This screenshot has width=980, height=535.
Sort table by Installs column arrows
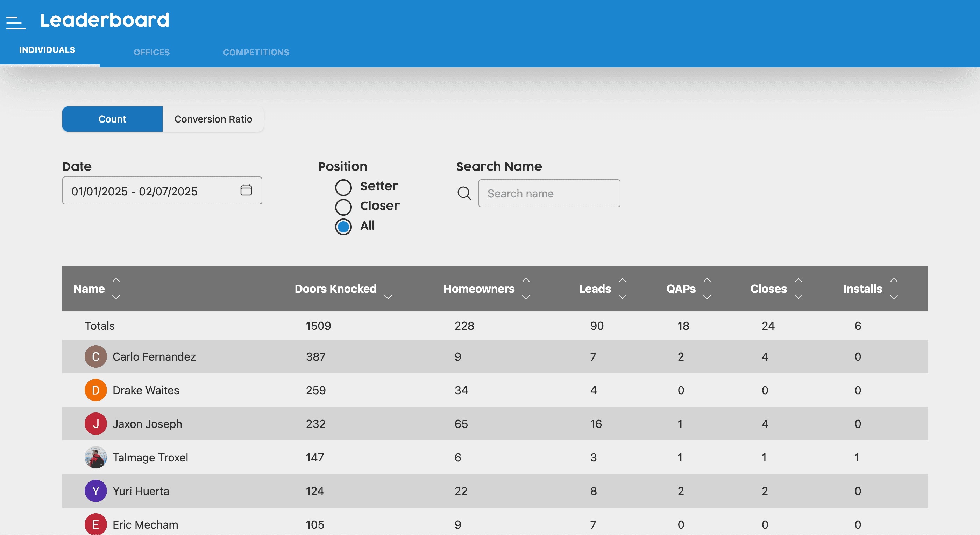(x=894, y=288)
